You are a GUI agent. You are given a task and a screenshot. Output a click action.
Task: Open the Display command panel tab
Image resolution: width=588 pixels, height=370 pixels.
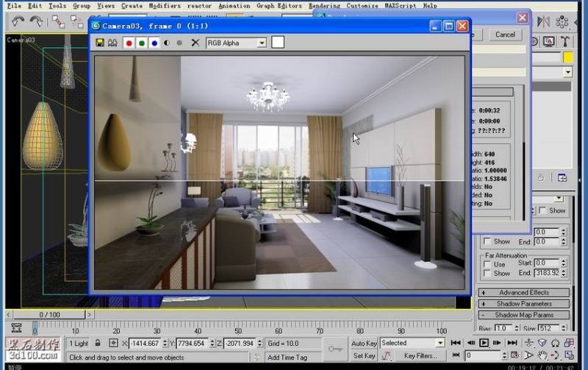click(x=548, y=41)
